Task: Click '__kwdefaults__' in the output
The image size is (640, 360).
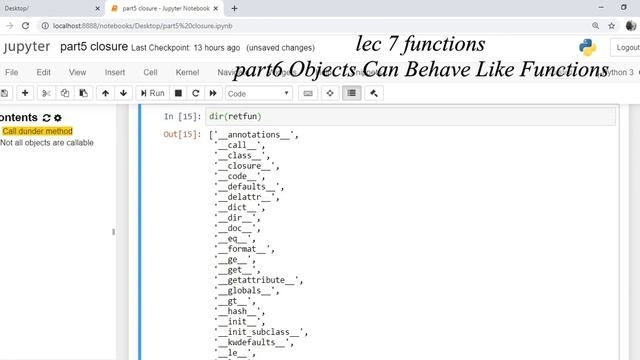Action: [x=253, y=342]
